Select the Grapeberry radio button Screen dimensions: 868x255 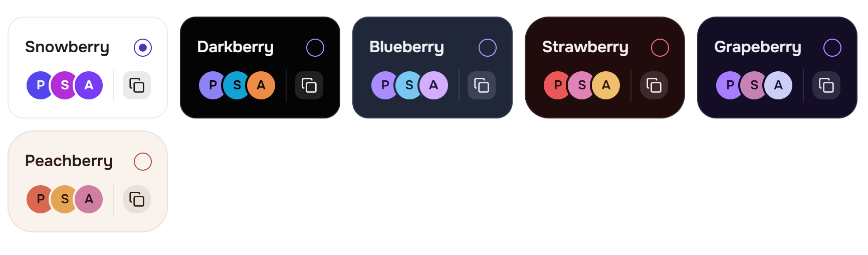(x=832, y=48)
